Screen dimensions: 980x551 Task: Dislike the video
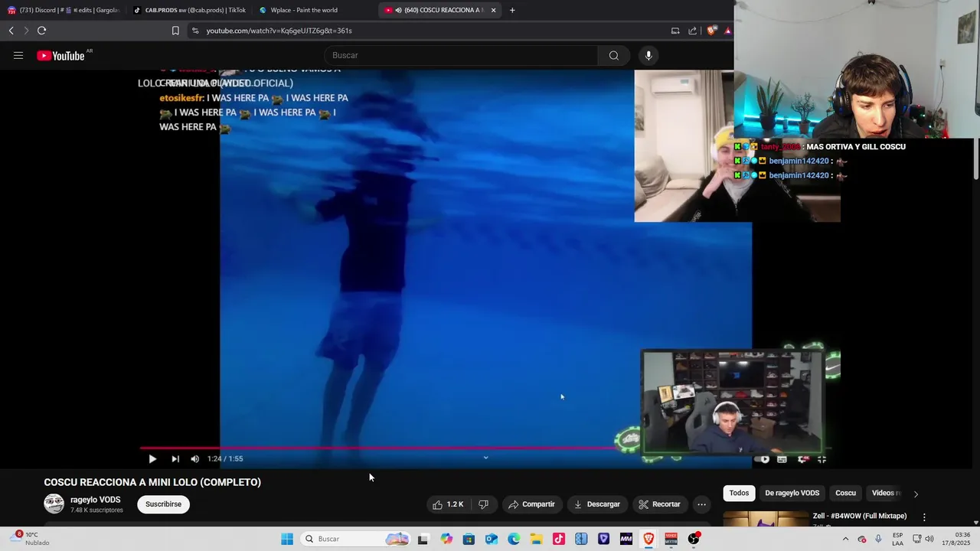[483, 504]
